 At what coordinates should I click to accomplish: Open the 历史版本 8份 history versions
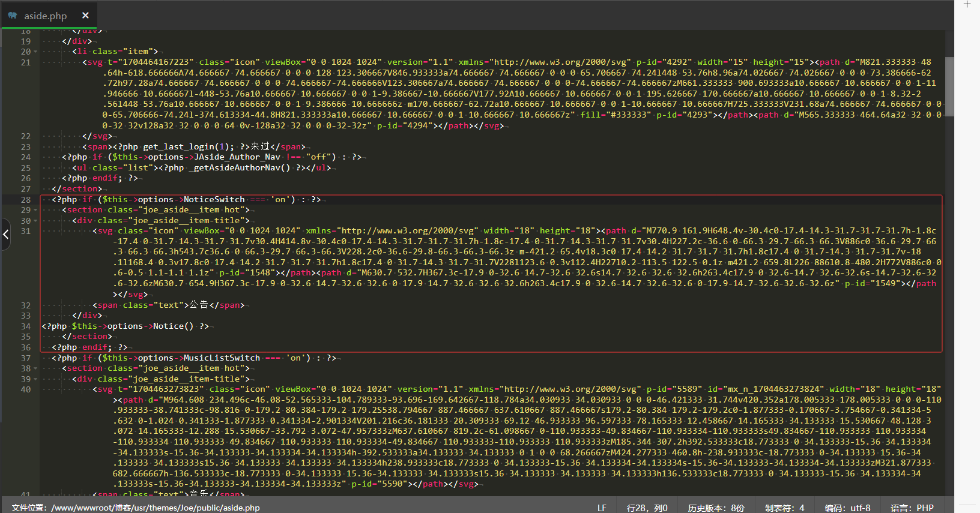point(716,508)
